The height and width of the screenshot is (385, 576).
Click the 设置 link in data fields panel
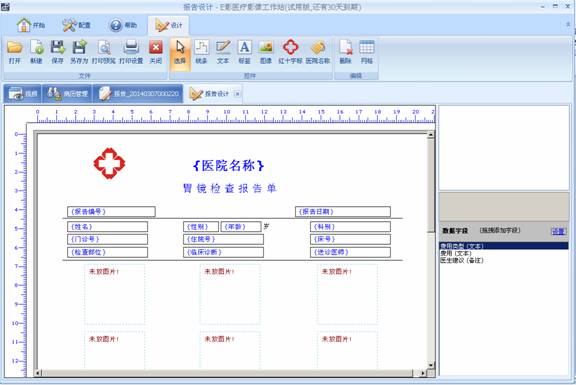tap(559, 231)
